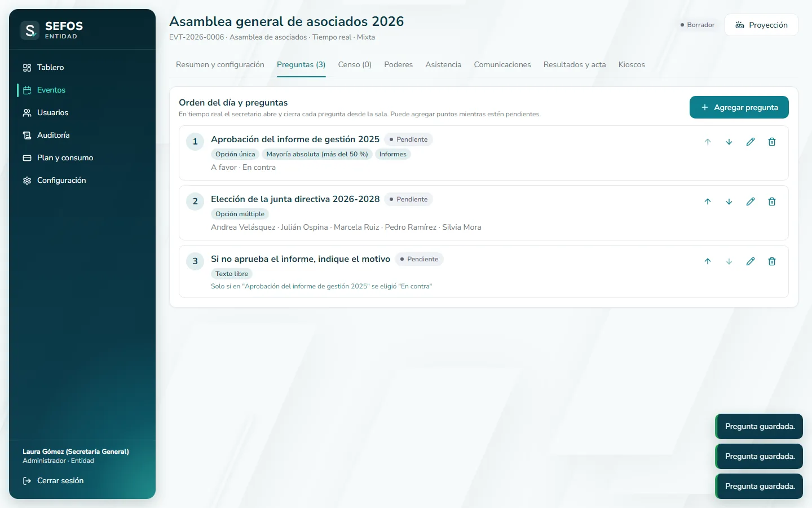This screenshot has width=812, height=508.
Task: Select the Preguntas (3) tab
Action: pos(301,65)
